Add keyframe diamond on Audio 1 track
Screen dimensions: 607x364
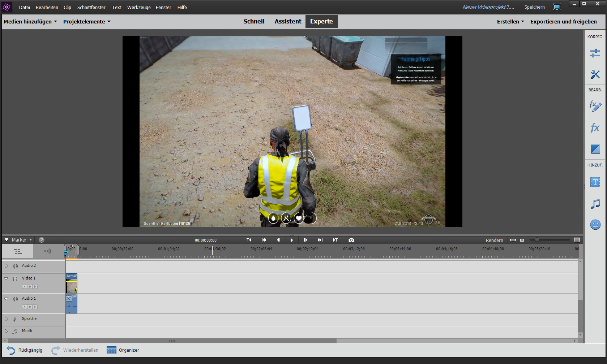[30, 307]
